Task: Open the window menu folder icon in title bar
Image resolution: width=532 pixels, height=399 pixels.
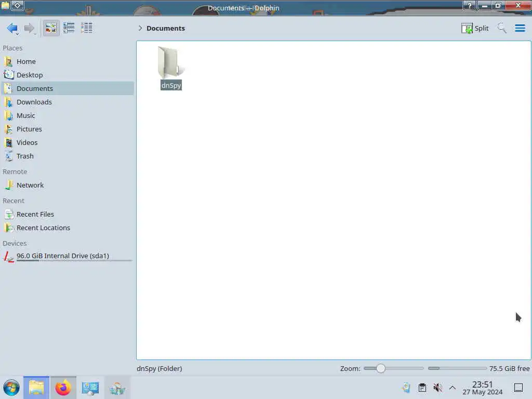Action: [5, 5]
